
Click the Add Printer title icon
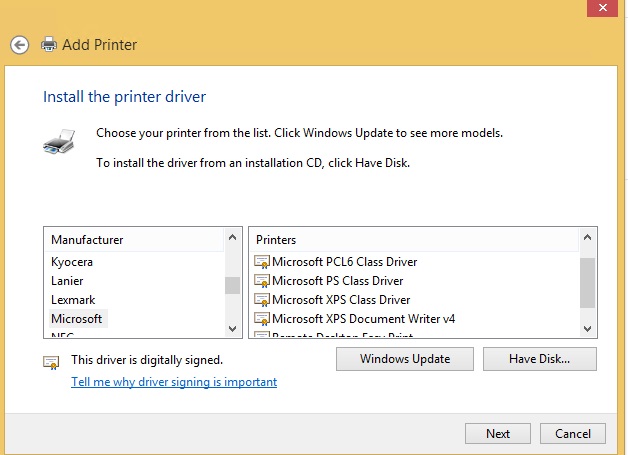point(49,44)
